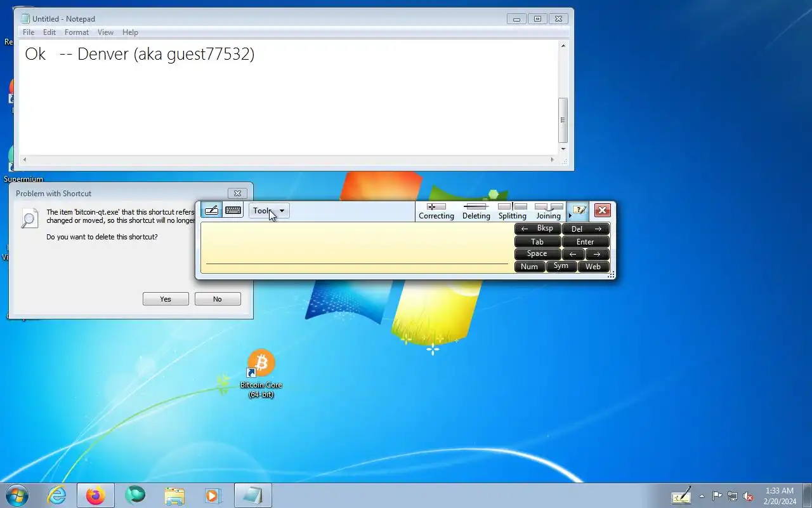This screenshot has height=508, width=812.
Task: Open the Web shortcuts pad
Action: (594, 267)
